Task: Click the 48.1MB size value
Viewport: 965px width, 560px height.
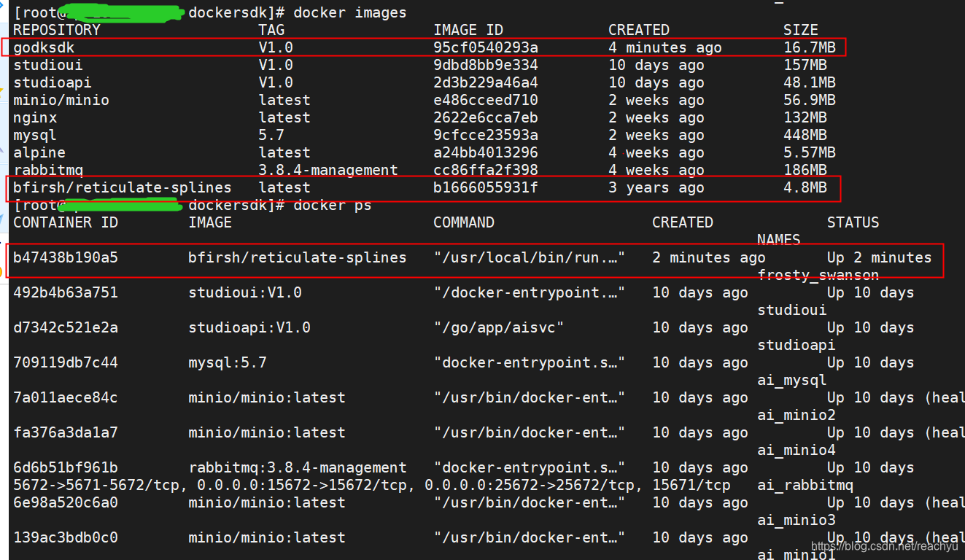Action: click(810, 82)
